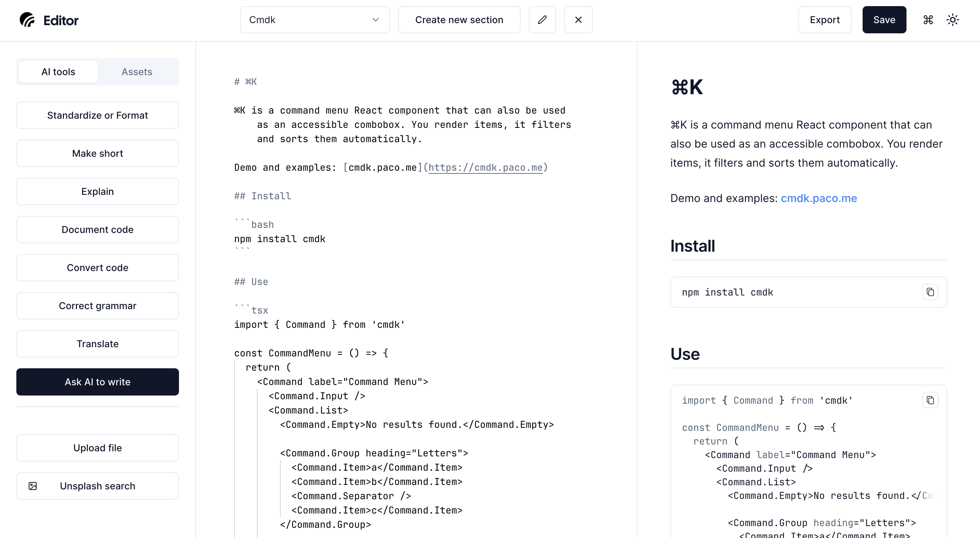Click the Export button
Image resolution: width=980 pixels, height=538 pixels.
pyautogui.click(x=824, y=20)
